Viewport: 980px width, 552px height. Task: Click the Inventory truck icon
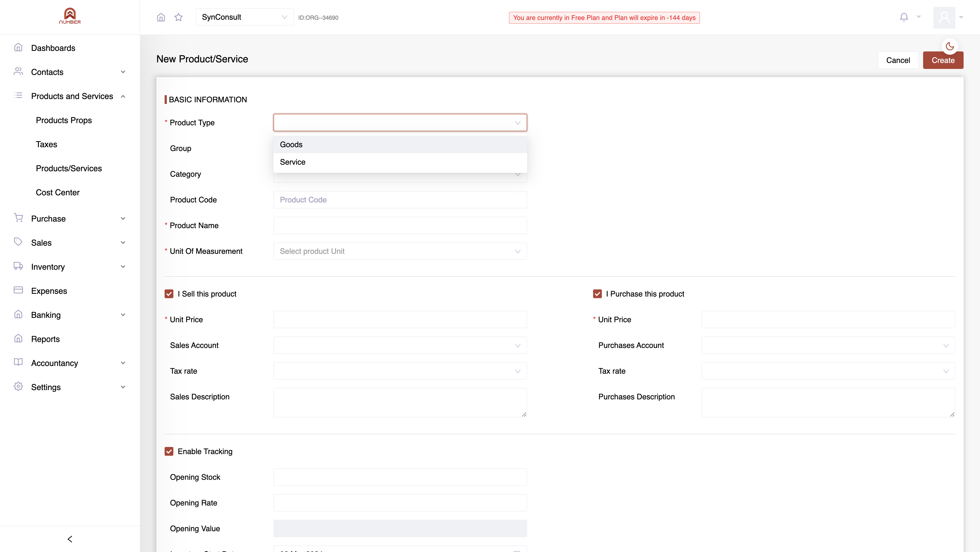click(x=18, y=266)
